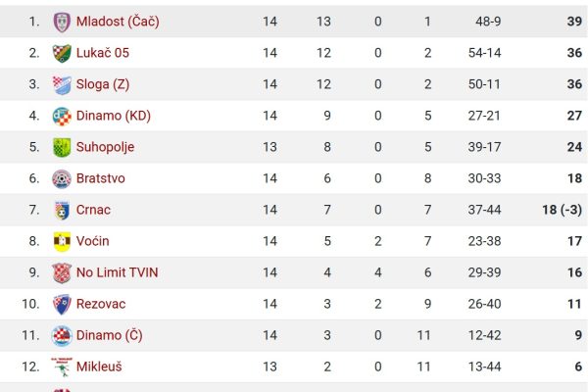Screen dimensions: 588x392
Task: Open the Suhopolje team link
Action: tap(105, 147)
